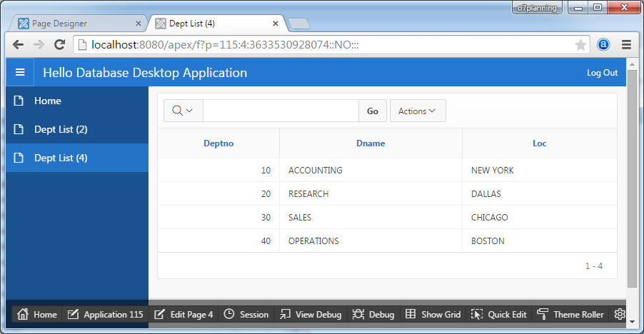Open a new browser tab
The width and height of the screenshot is (644, 334).
coord(299,24)
